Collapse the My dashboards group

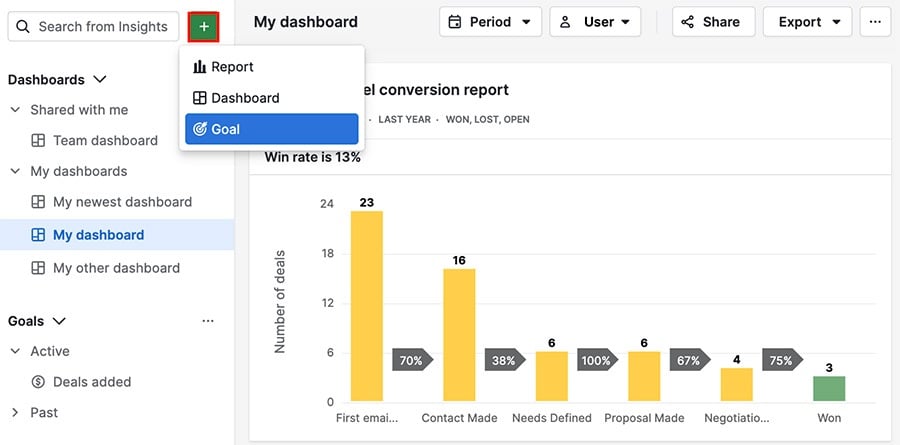coord(16,171)
